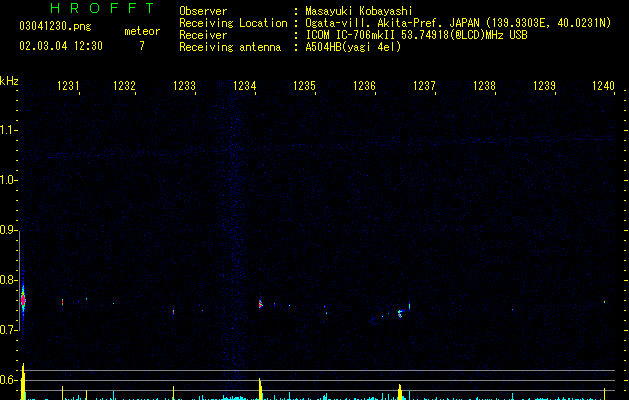Click time marker 1235

point(304,86)
